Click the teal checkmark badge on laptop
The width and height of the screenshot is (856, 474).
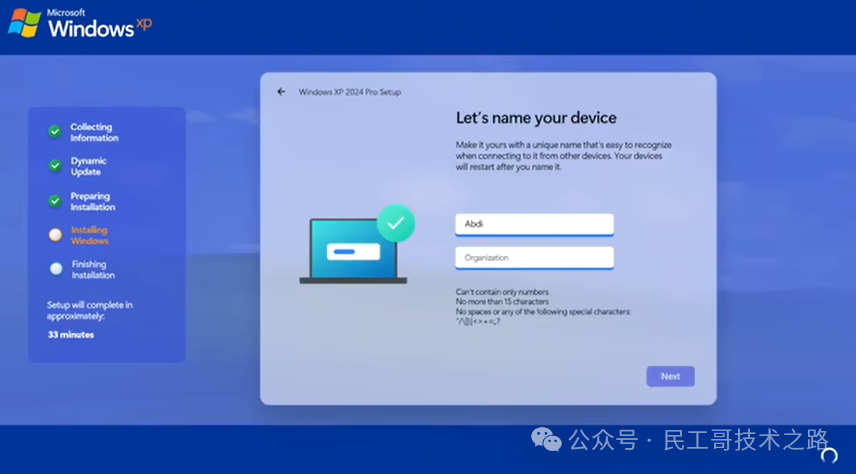pos(396,223)
